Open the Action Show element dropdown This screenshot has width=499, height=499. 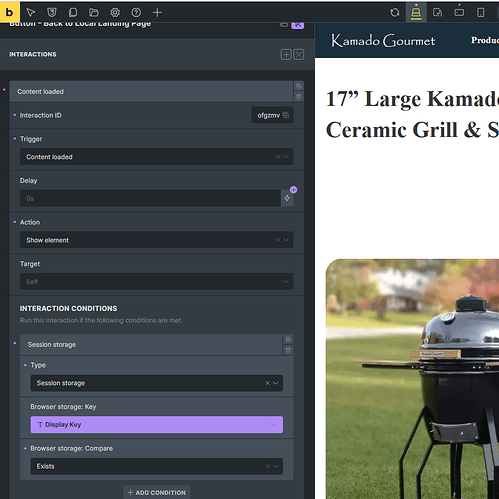pyautogui.click(x=156, y=240)
